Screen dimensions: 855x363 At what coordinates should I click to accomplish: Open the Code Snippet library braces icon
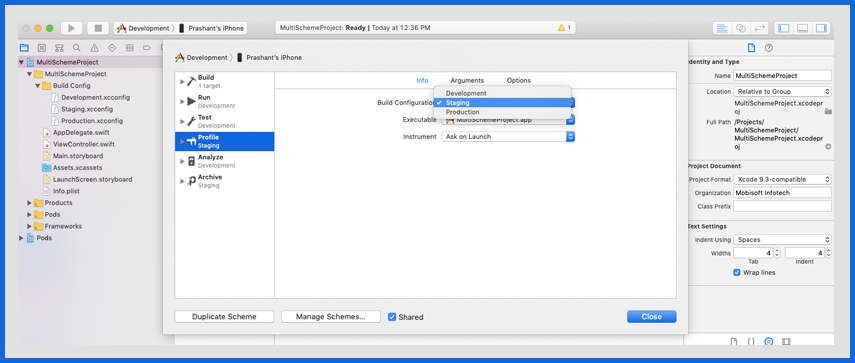751,342
